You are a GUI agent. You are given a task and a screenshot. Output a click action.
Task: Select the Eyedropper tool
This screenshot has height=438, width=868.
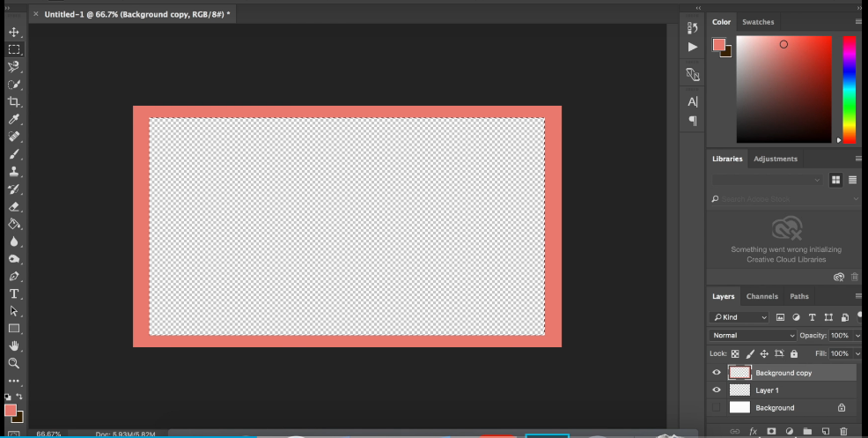coord(14,119)
